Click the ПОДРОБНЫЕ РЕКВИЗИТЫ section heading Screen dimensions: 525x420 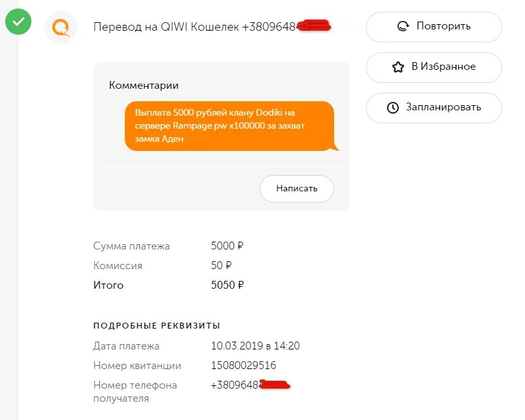(x=157, y=325)
